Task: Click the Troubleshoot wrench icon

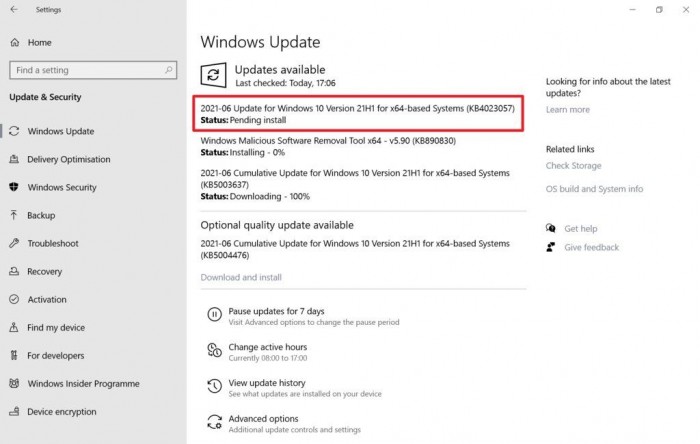Action: click(14, 243)
